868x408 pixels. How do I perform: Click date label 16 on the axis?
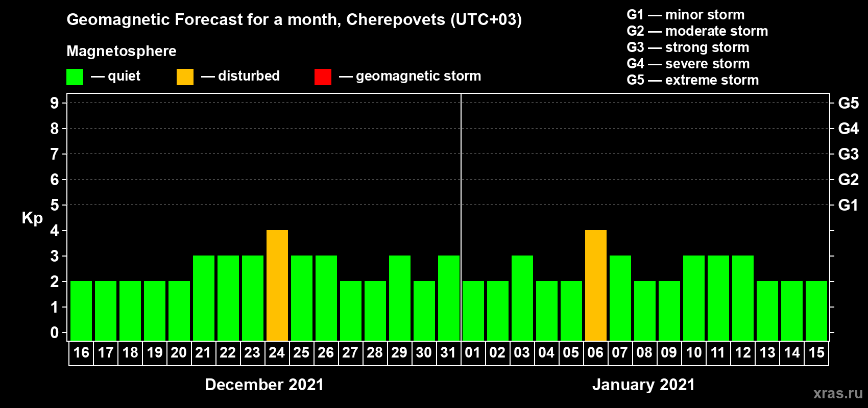click(x=81, y=352)
